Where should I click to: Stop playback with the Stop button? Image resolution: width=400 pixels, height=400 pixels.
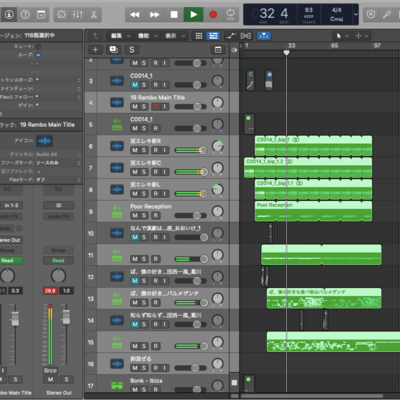tap(174, 15)
